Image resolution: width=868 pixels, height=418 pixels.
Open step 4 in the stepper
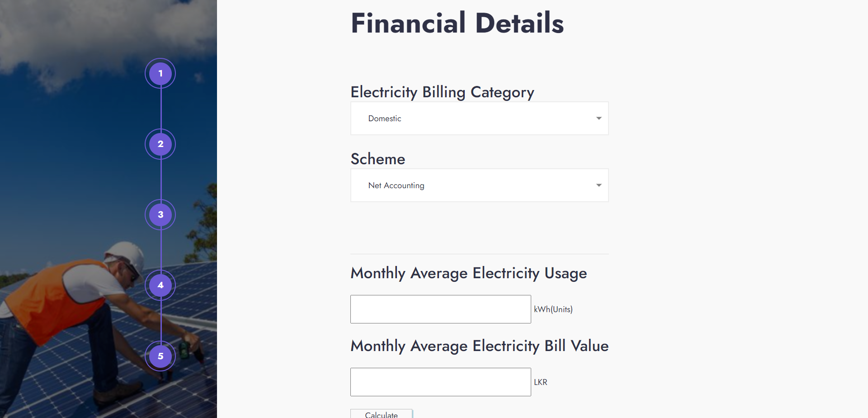click(x=160, y=285)
